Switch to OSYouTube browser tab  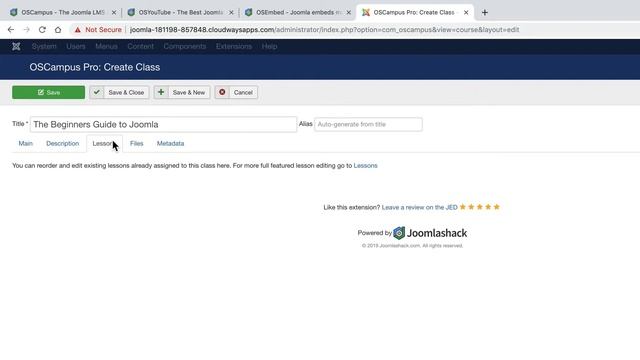[180, 13]
